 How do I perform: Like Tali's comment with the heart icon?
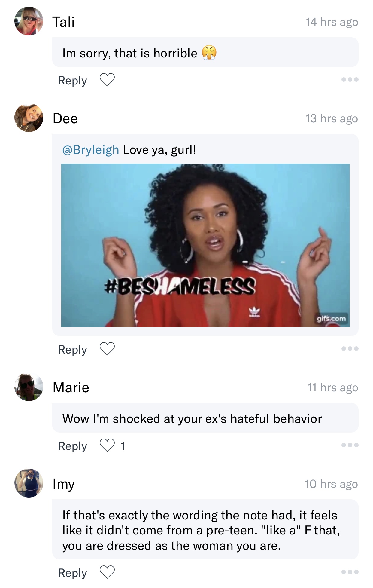107,80
